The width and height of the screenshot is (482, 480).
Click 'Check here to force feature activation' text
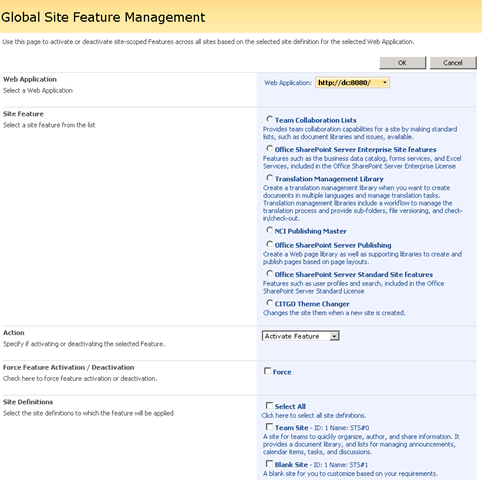[x=80, y=378]
